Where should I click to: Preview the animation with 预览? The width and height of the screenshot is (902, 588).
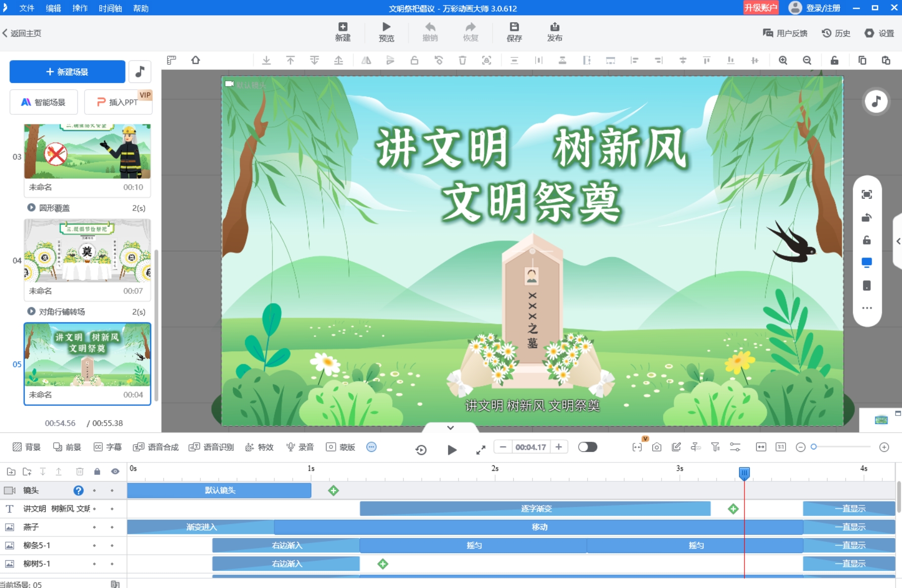pyautogui.click(x=386, y=32)
